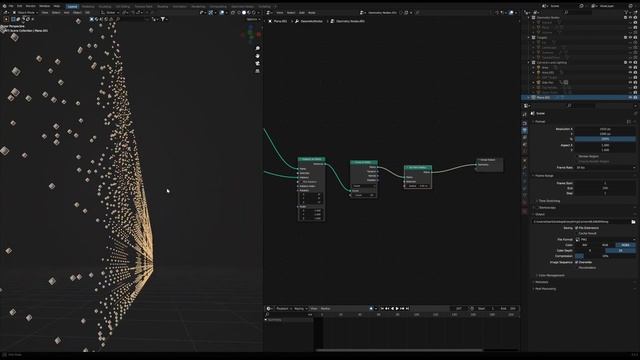Click the outliner filter funnel icon
640x360 pixels.
coord(626,13)
